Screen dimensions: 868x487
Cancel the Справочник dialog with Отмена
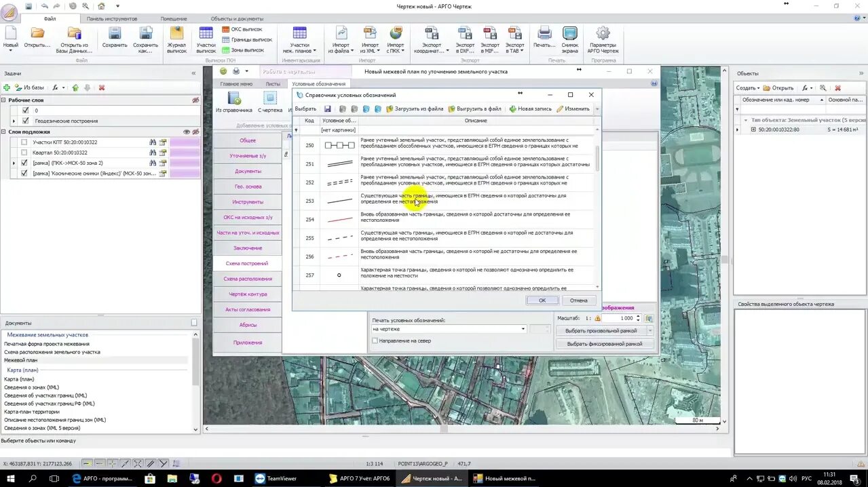[579, 300]
